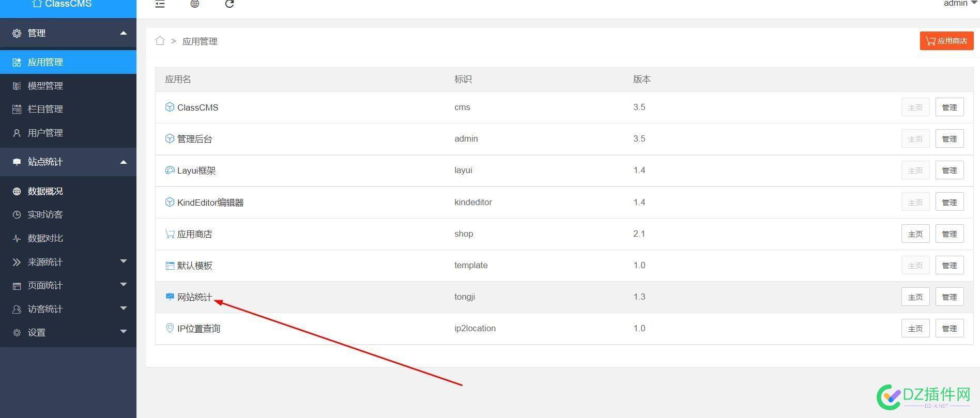
Task: Click the palette icon beside Layui框架
Action: point(170,170)
